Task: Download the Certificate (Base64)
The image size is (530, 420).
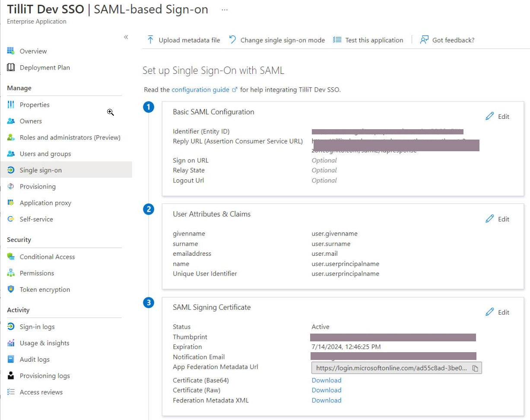Action: [327, 380]
